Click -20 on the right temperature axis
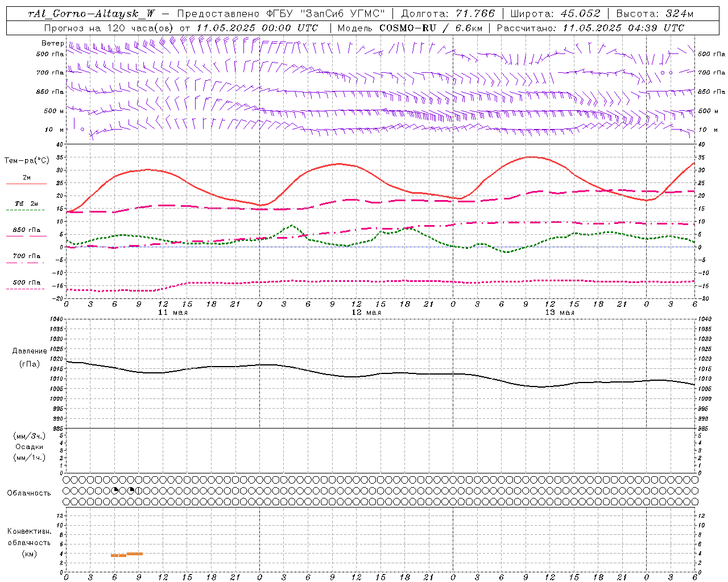The width and height of the screenshot is (728, 582). (703, 298)
